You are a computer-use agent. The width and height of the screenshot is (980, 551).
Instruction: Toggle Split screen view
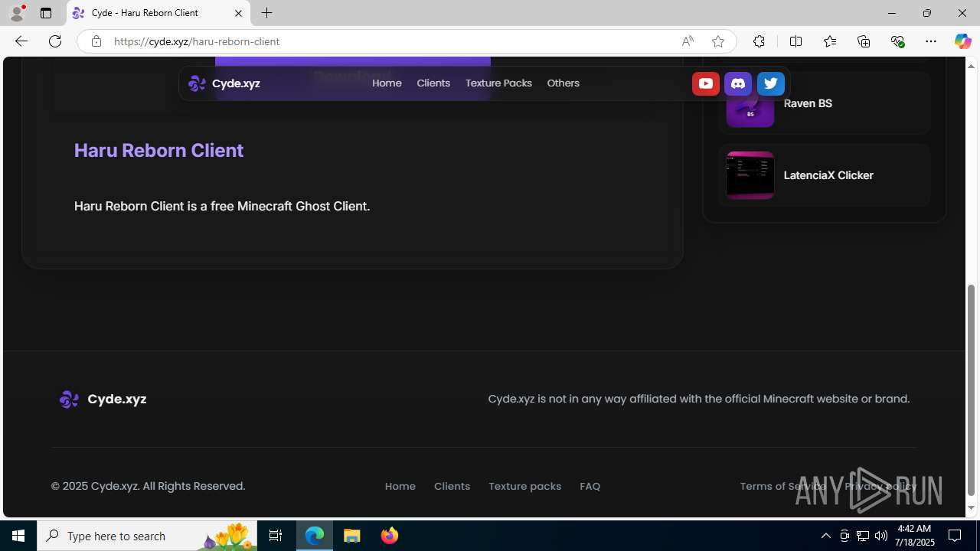coord(795,41)
